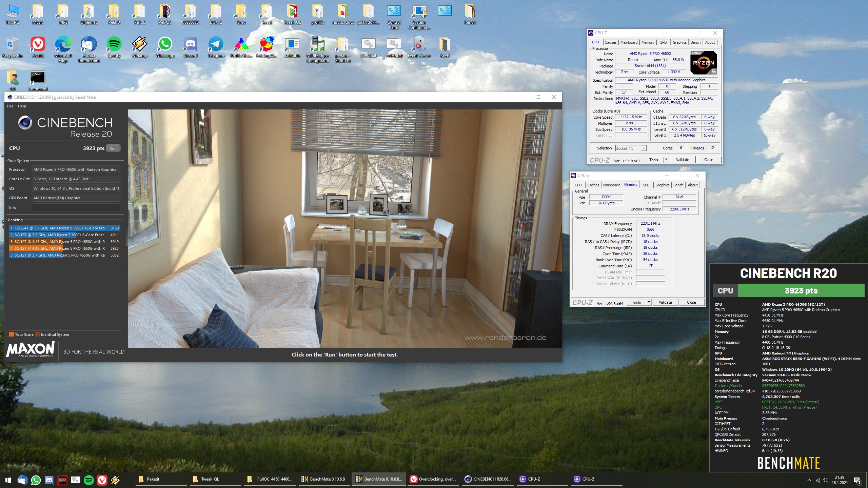Click the Cinebench CPU Run button

coord(113,148)
